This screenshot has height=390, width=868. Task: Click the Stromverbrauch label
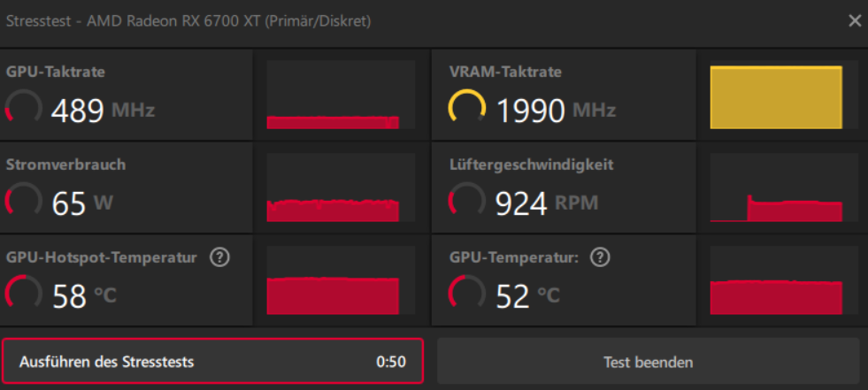tap(65, 164)
